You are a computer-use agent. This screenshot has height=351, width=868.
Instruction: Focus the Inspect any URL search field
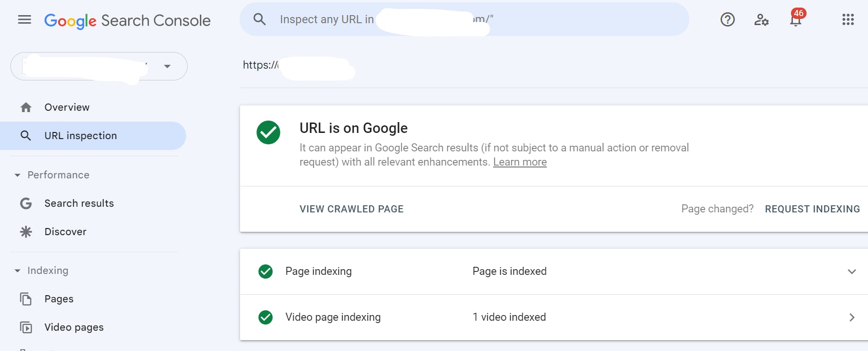464,19
